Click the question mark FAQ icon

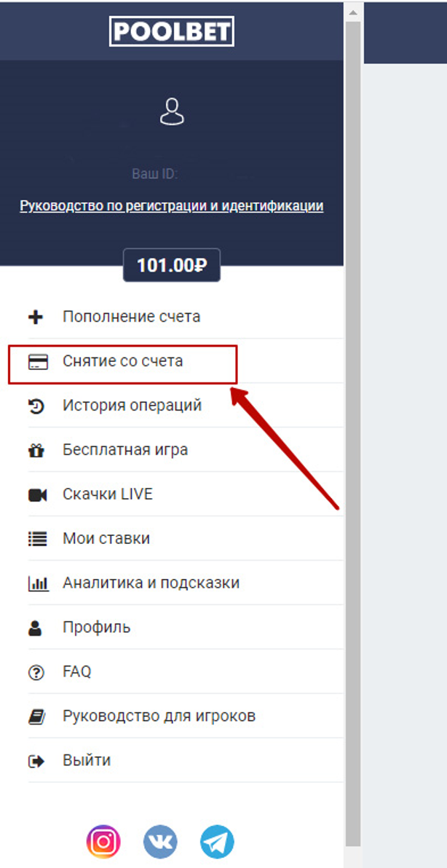click(36, 673)
